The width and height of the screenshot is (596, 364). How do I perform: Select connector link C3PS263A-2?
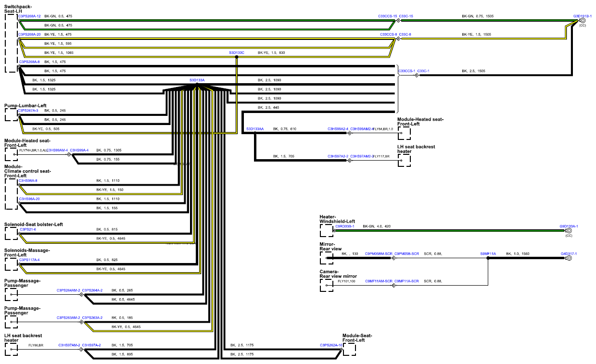pos(92,318)
